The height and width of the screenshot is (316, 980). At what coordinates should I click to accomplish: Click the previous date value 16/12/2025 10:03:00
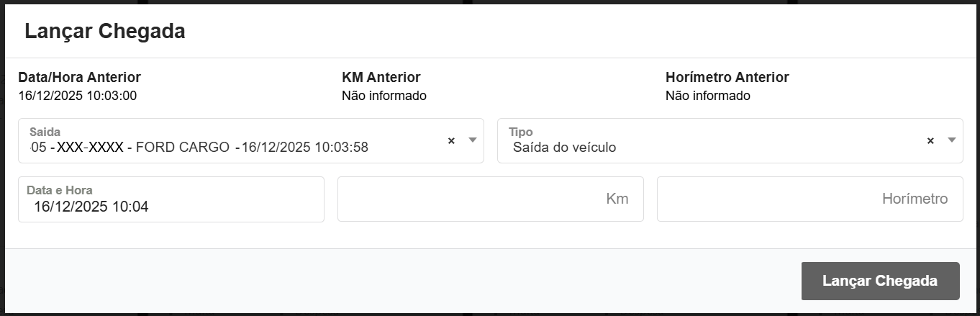pyautogui.click(x=78, y=96)
